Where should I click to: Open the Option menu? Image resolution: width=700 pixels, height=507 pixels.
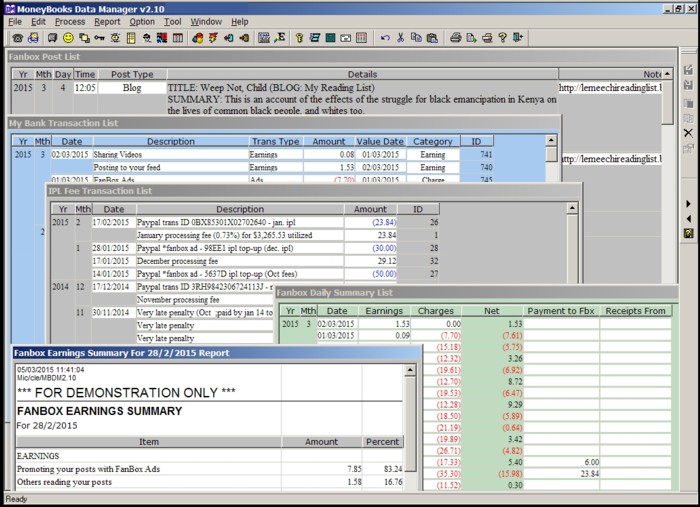pos(142,22)
